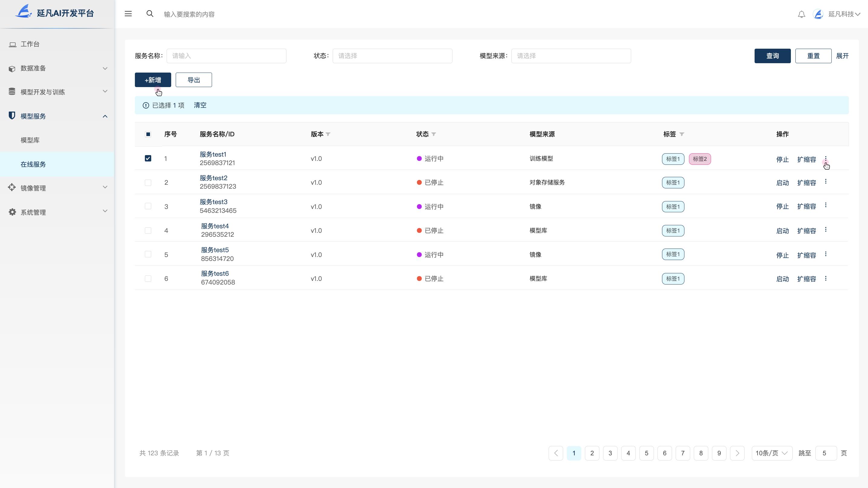Screen dimensions: 868x488
Task: Collapse the 模型服务 sidebar section
Action: point(104,116)
